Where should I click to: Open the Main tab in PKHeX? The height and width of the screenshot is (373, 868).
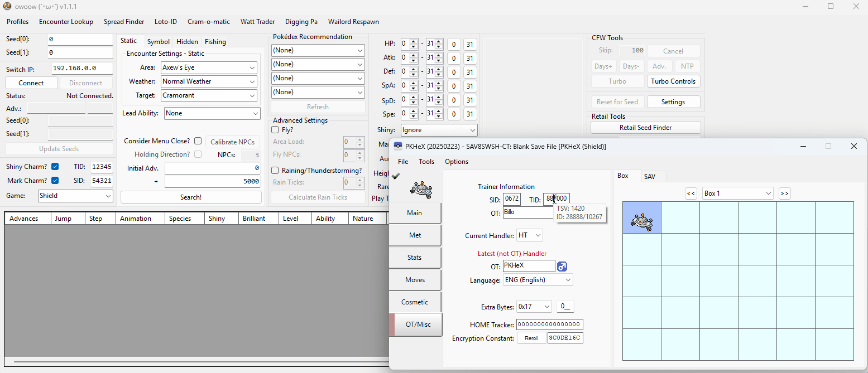tap(415, 213)
